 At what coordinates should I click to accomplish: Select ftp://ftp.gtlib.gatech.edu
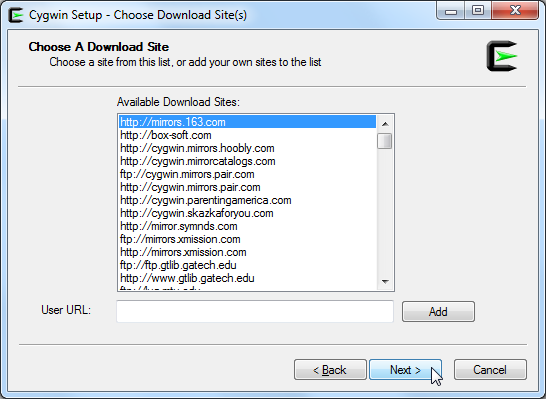[248, 265]
